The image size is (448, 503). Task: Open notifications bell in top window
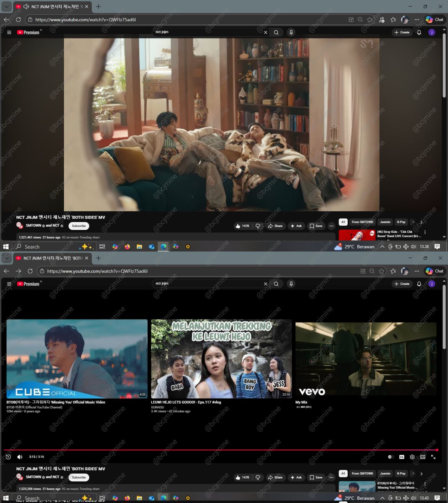pyautogui.click(x=419, y=32)
